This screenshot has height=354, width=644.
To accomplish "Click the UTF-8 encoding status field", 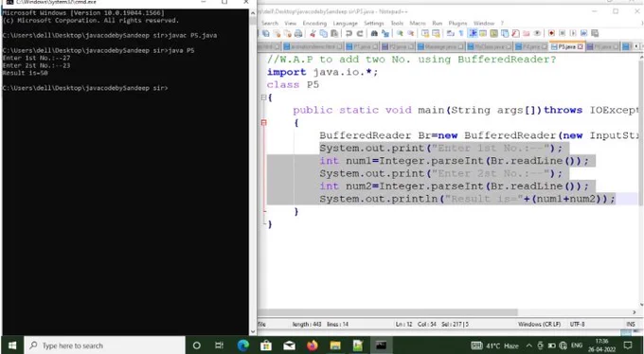I will (577, 324).
